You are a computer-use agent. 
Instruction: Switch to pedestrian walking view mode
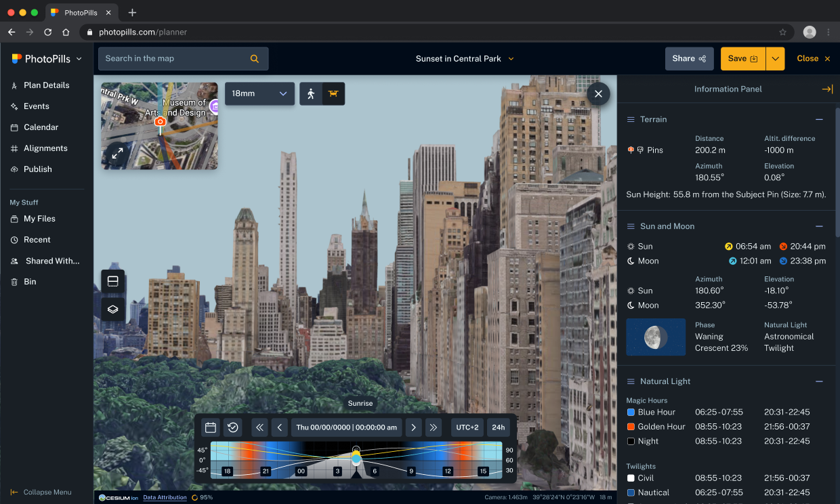[x=311, y=93]
